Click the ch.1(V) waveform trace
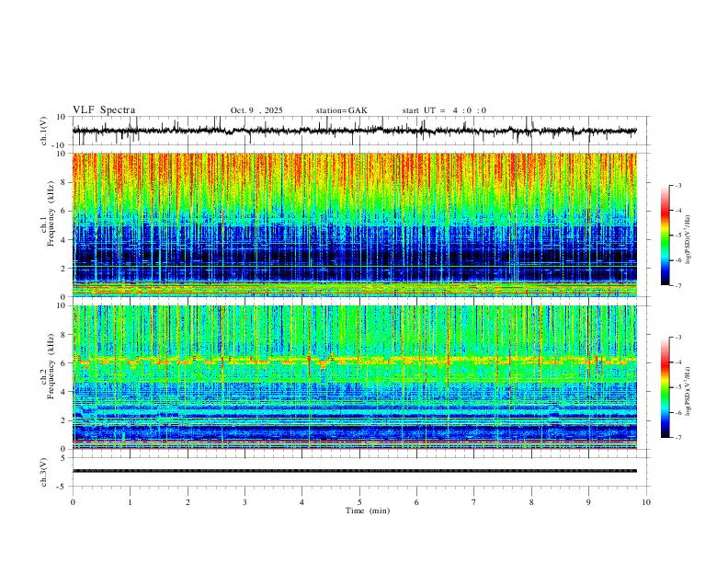 tap(355, 131)
